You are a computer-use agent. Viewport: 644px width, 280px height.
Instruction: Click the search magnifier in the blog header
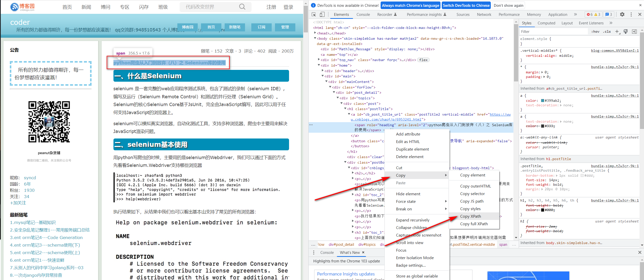[242, 7]
